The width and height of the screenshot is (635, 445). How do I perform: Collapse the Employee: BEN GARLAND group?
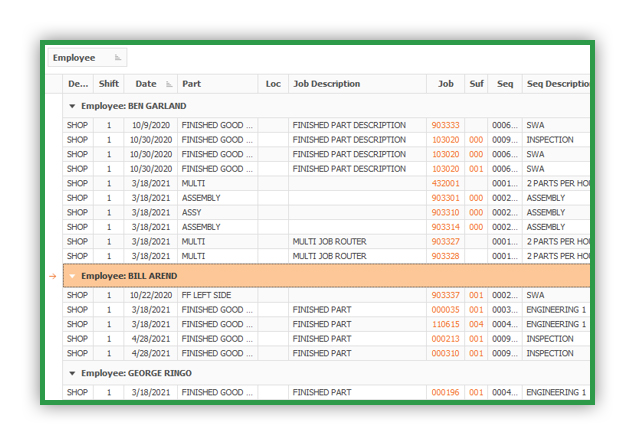pyautogui.click(x=72, y=106)
